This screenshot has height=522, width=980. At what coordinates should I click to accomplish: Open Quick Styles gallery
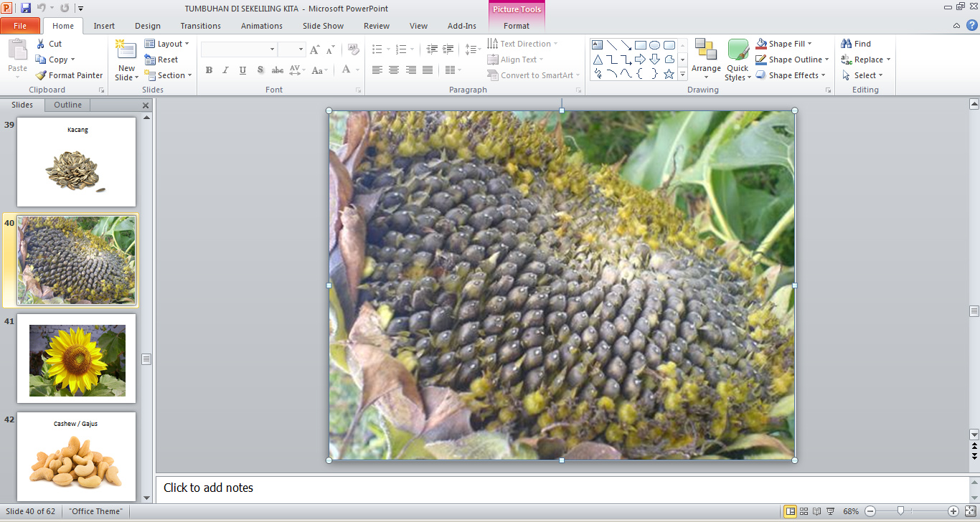point(738,60)
